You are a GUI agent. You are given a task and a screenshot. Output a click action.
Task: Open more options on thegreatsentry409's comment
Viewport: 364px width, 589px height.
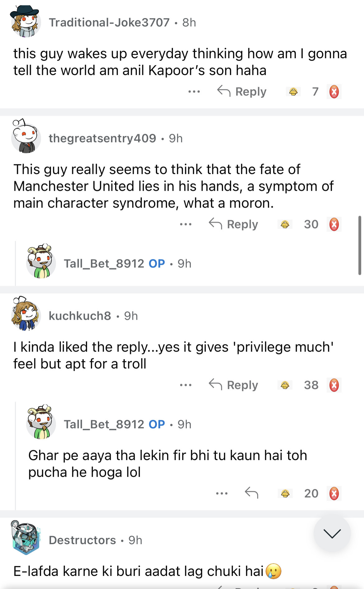186,224
